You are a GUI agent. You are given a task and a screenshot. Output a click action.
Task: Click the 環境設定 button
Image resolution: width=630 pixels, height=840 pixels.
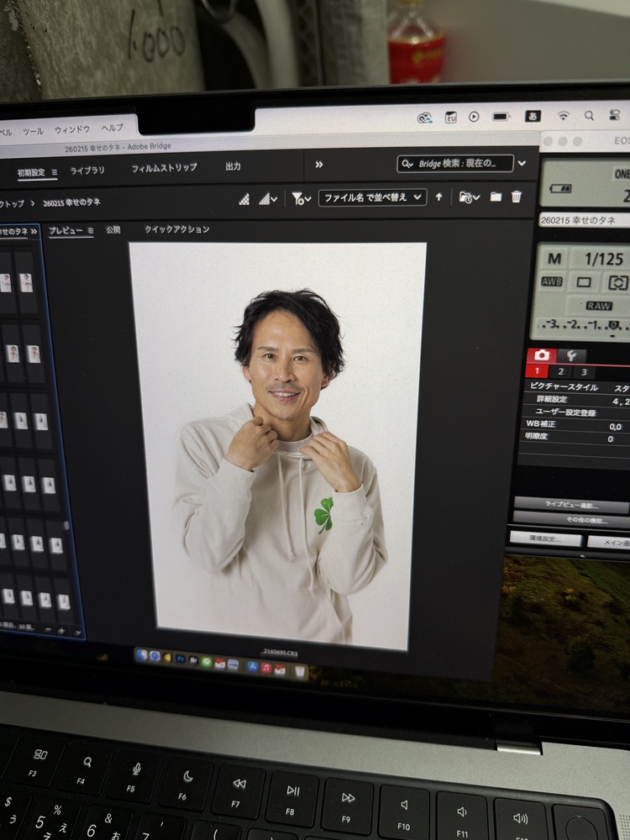pos(545,539)
